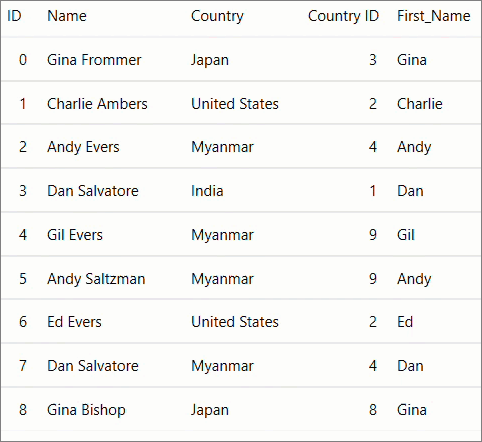Select the Gina Frommer name cell
The width and height of the screenshot is (482, 442).
coord(94,60)
